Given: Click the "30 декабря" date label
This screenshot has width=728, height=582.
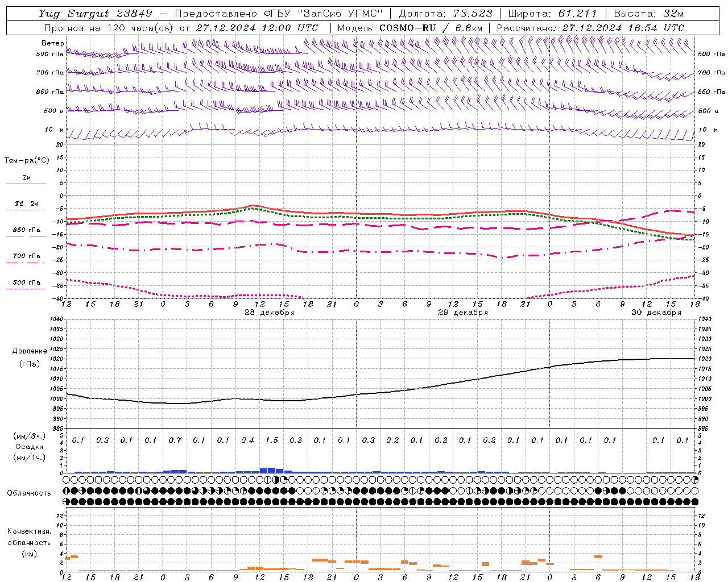Looking at the screenshot, I should click(x=656, y=313).
